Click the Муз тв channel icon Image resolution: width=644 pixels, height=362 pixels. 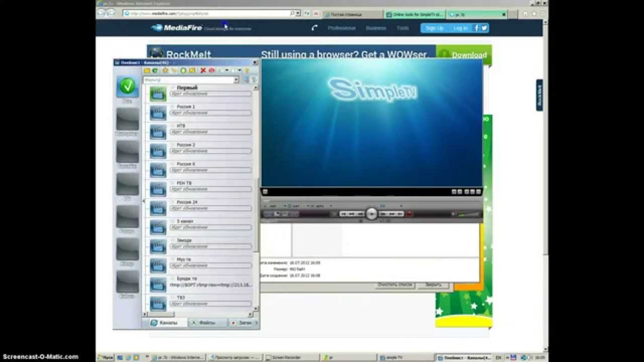[x=158, y=265]
